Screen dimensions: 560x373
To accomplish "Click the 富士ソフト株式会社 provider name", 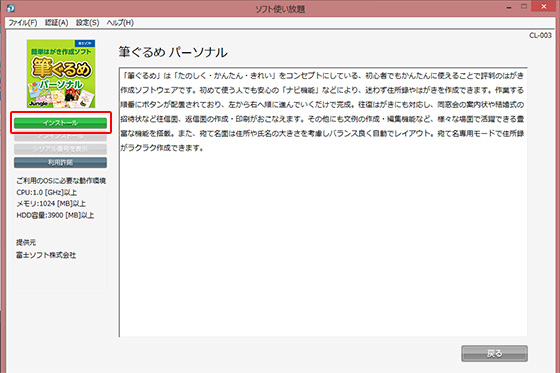I will click(x=46, y=255).
